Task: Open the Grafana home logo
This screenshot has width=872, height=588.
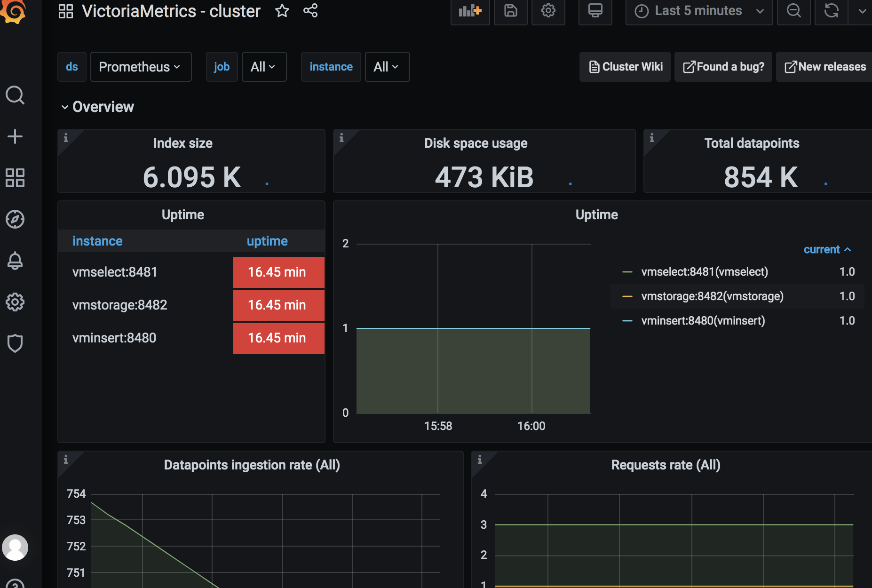Action: 13,10
